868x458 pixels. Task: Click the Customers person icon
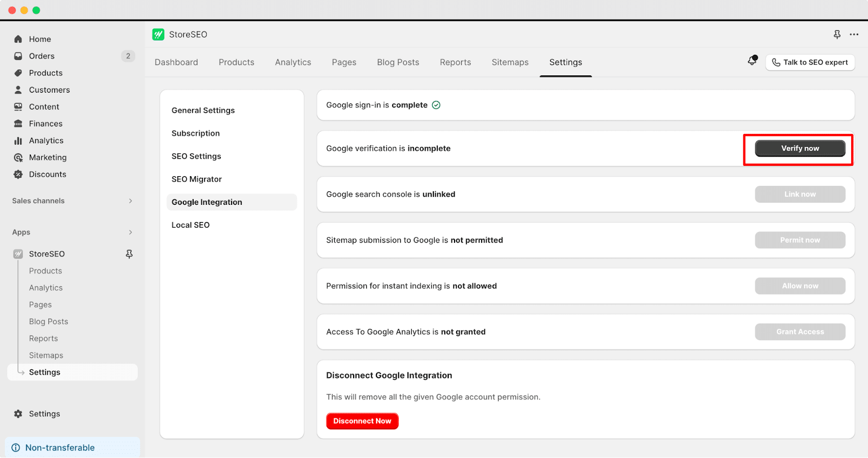point(18,89)
